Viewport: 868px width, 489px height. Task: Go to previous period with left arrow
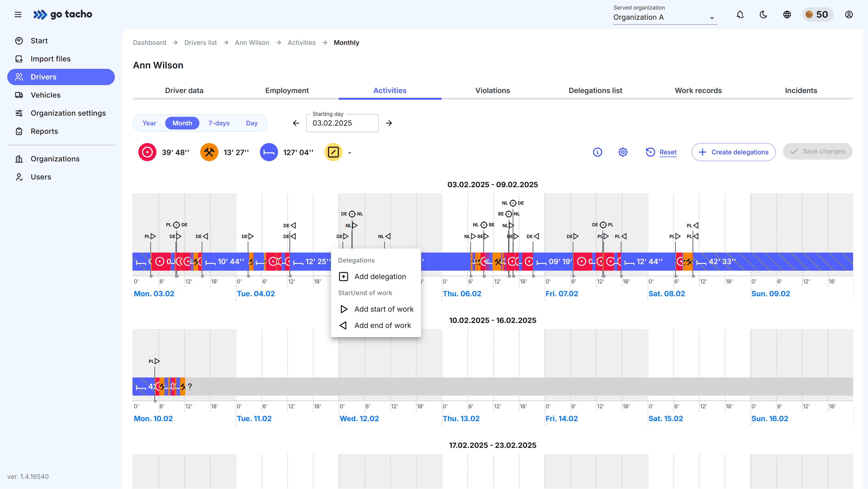(x=295, y=123)
